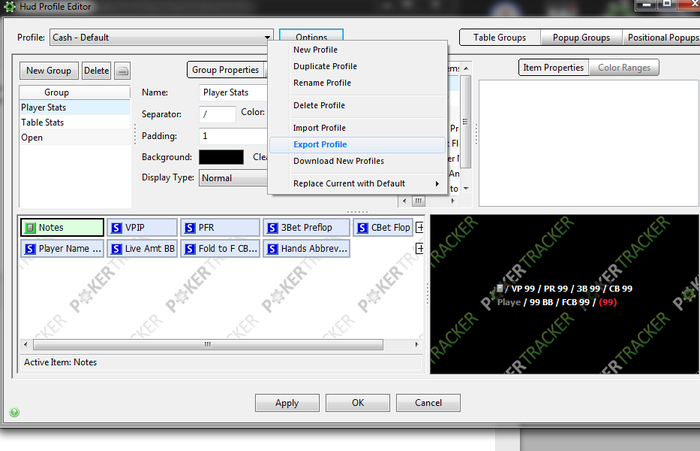Select the CBet Flop stat item

(x=383, y=227)
